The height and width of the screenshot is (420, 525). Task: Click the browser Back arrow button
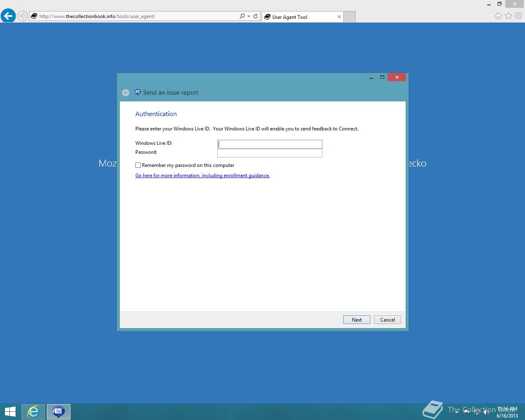pos(8,16)
